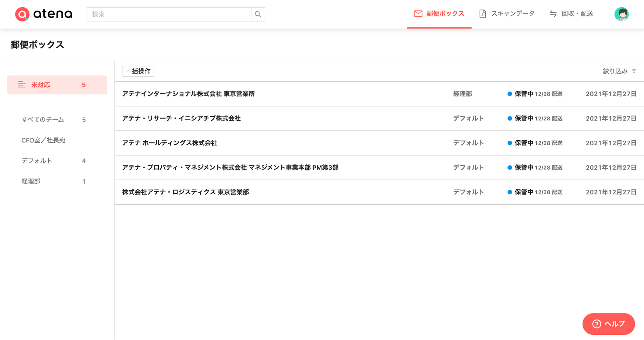Click デフォルト label in アテナ・リサーチ row
644x340 pixels.
[468, 118]
